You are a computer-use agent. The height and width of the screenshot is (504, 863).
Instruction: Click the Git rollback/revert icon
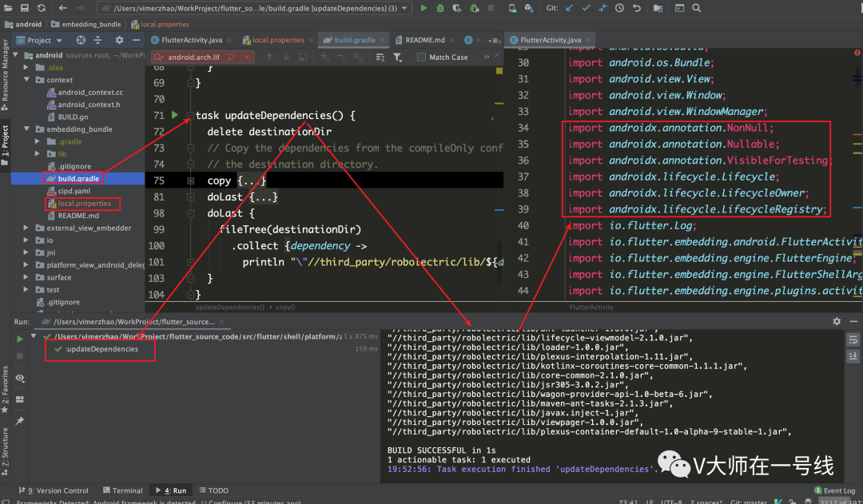[x=637, y=8]
